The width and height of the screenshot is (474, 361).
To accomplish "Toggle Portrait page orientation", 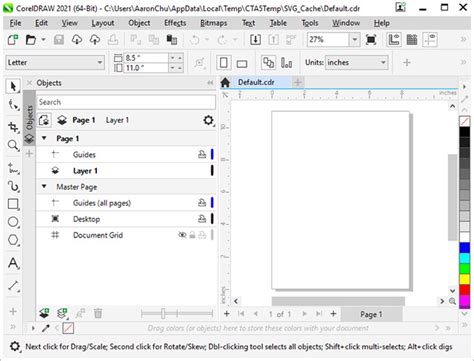I will coord(224,63).
